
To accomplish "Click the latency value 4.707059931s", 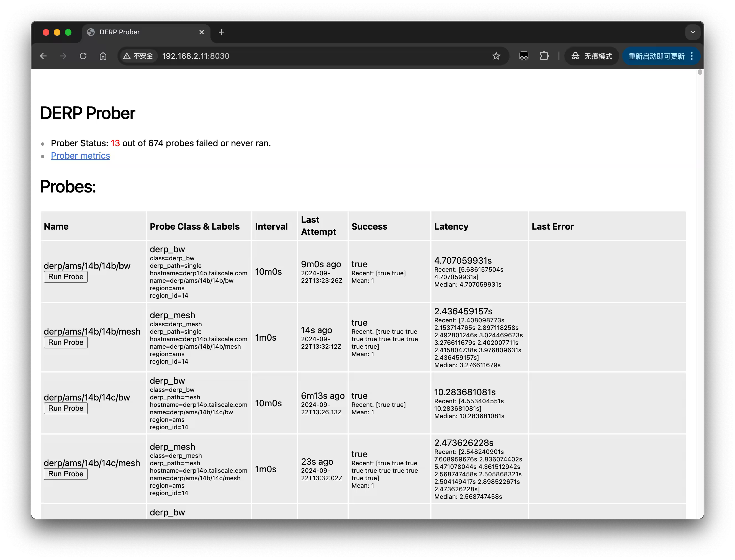I will [x=463, y=261].
